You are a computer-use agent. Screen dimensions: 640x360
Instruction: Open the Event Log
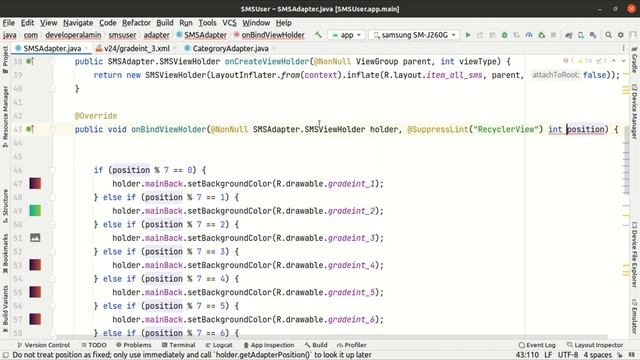537,345
